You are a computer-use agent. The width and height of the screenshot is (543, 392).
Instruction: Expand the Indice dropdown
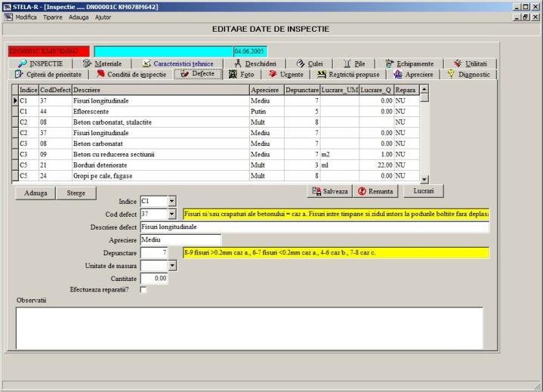click(x=171, y=201)
